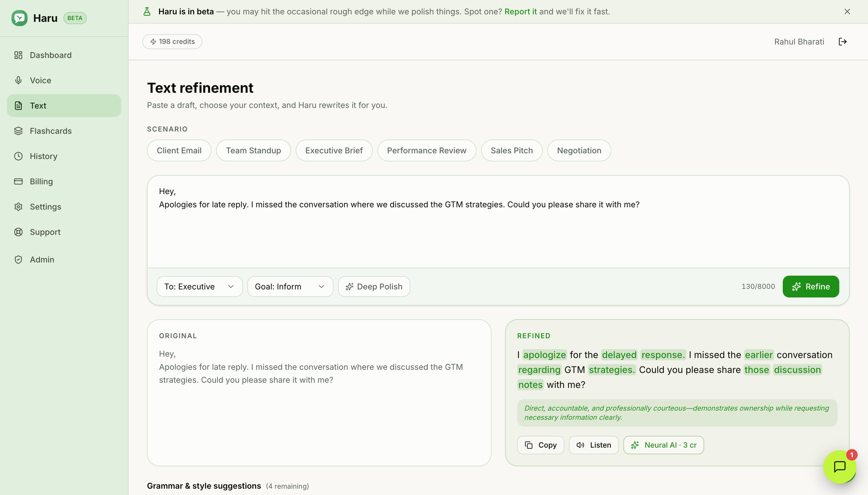Click into the draft text area
Viewport: 868px width, 495px height.
tap(498, 222)
